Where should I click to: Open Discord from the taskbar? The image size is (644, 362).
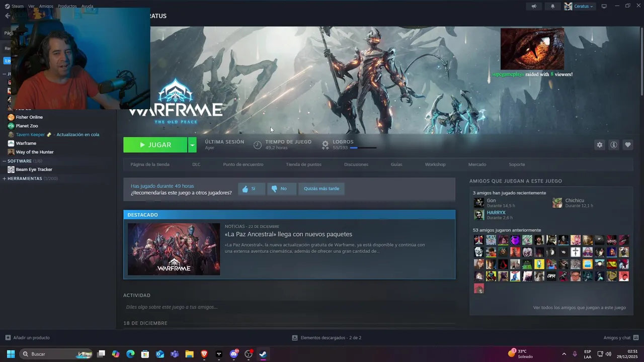233,354
